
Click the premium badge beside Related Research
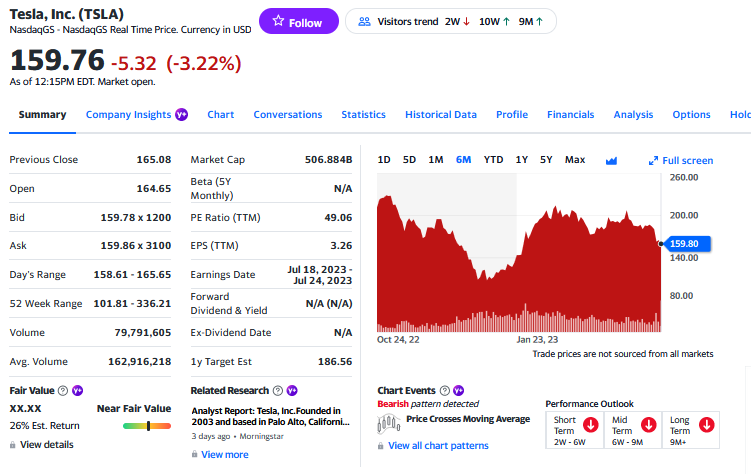coord(292,391)
